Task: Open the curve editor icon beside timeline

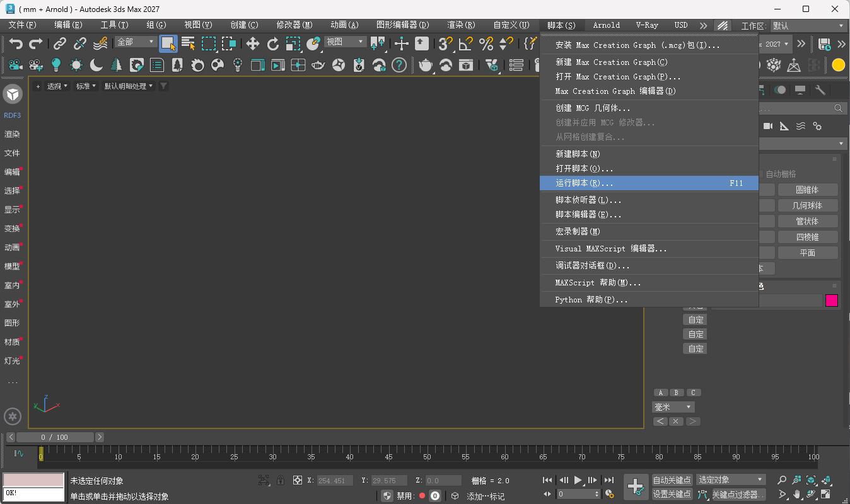Action: (19, 453)
